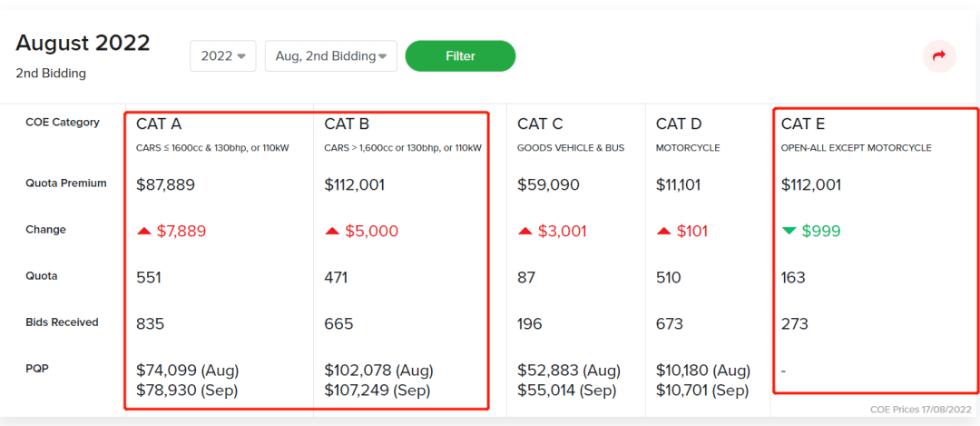980x426 pixels.
Task: Open the 2022 year dropdown
Action: point(222,56)
